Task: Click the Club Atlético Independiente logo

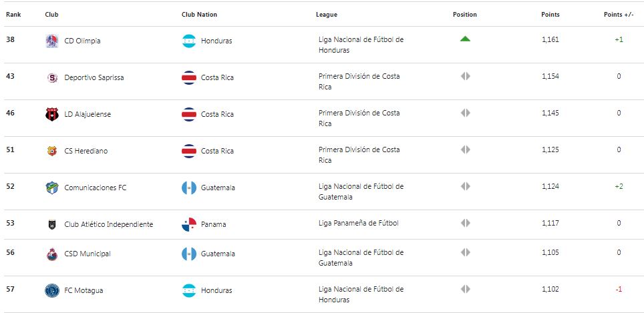Action: coord(51,224)
